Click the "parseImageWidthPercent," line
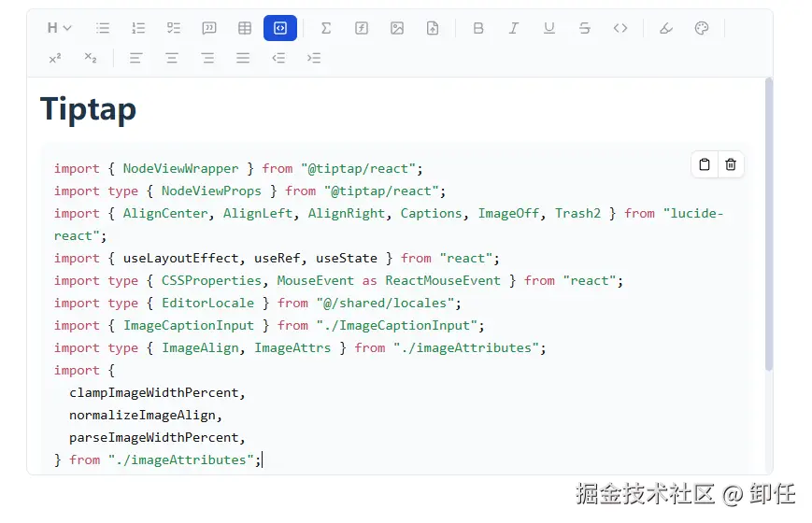This screenshot has width=812, height=523. (x=157, y=438)
